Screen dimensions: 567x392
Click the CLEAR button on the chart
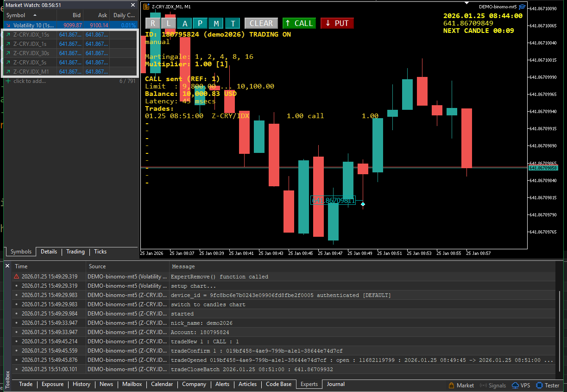coord(261,23)
